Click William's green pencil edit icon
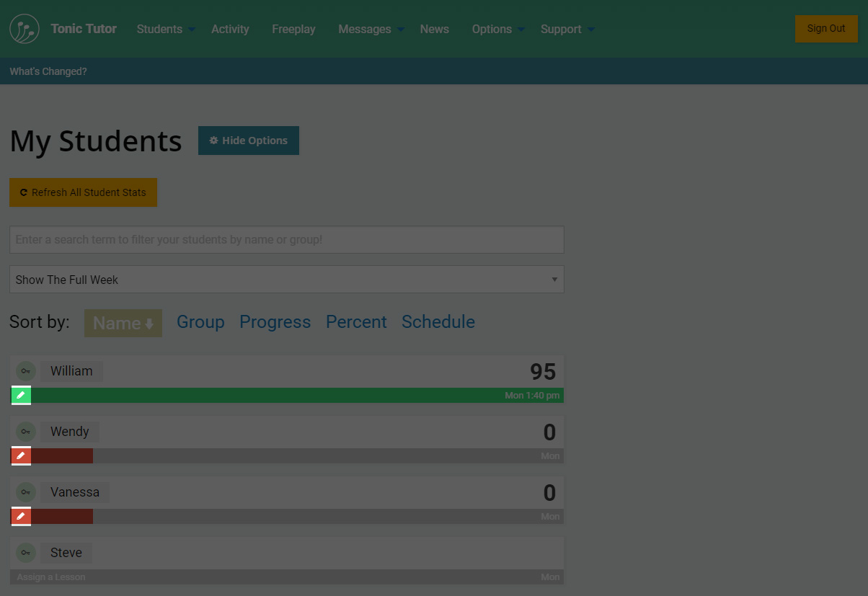This screenshot has height=596, width=868. pyautogui.click(x=21, y=395)
